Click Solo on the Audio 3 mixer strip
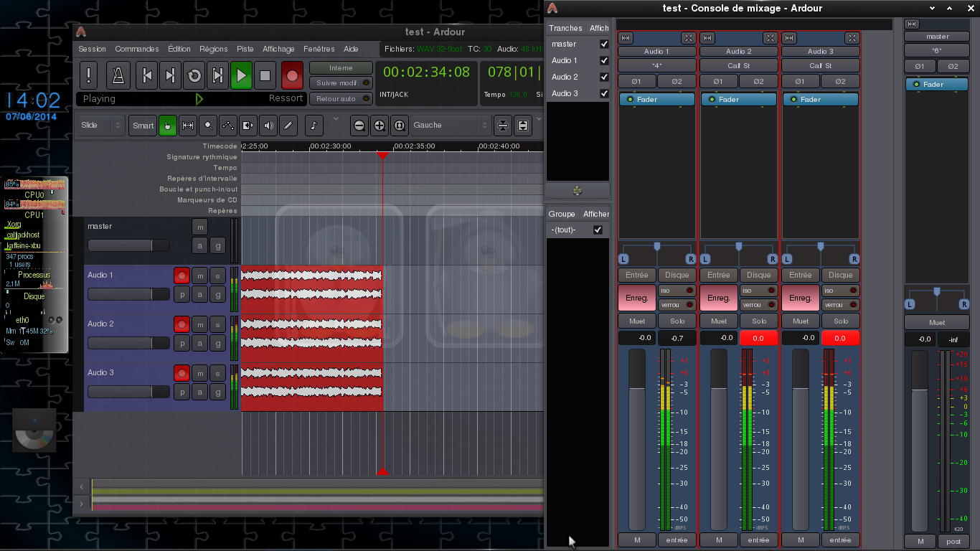980x551 pixels. point(841,321)
